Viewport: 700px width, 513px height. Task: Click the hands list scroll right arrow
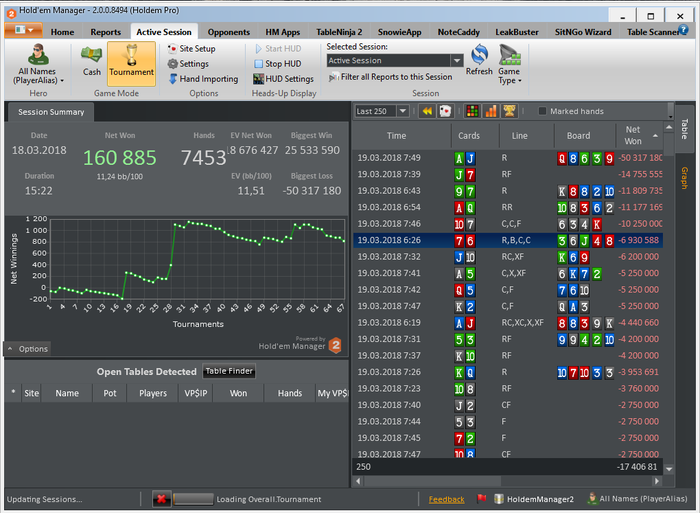[656, 481]
